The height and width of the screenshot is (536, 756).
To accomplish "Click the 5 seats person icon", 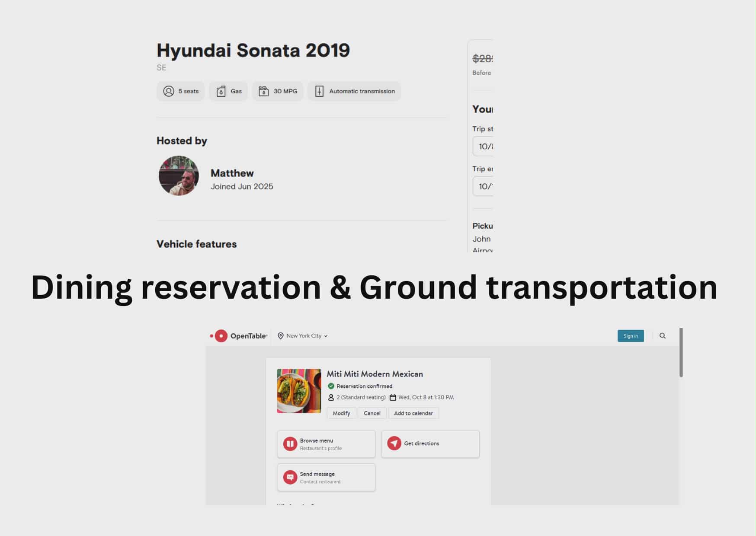I will (x=169, y=91).
